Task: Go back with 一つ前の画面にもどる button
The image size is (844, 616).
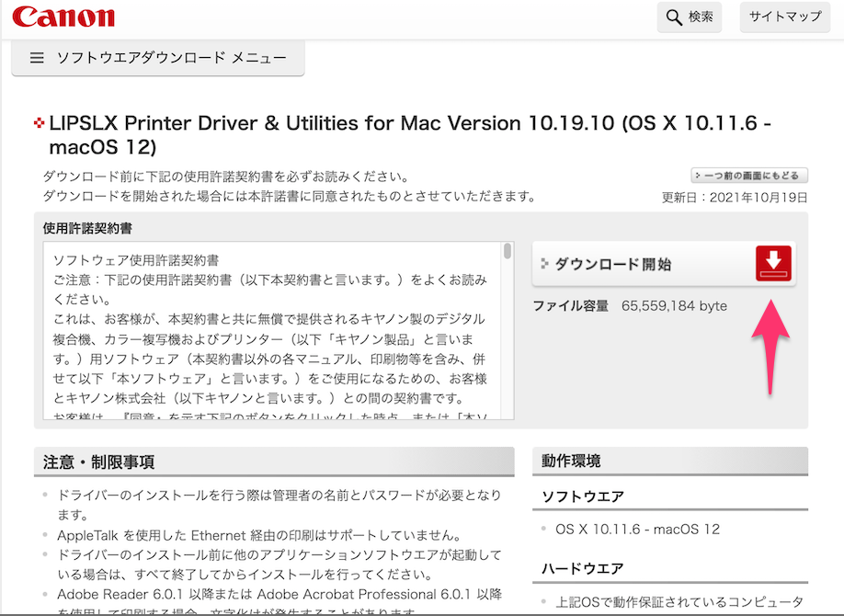Action: [749, 175]
